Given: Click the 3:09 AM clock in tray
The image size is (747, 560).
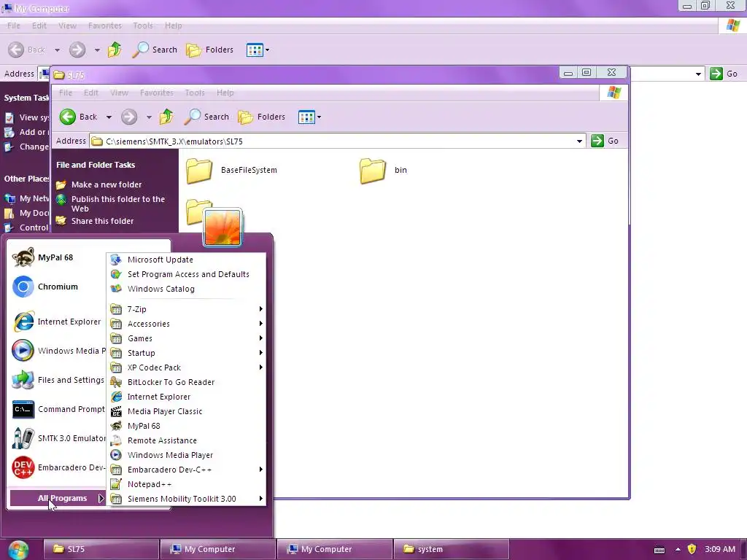Looking at the screenshot, I should (x=720, y=549).
